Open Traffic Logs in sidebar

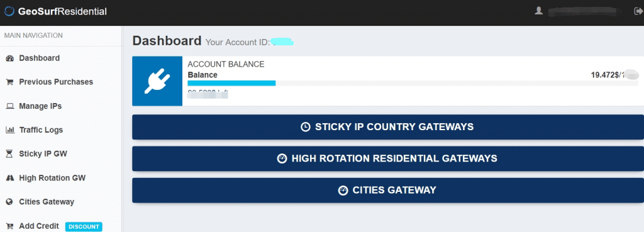tap(41, 130)
